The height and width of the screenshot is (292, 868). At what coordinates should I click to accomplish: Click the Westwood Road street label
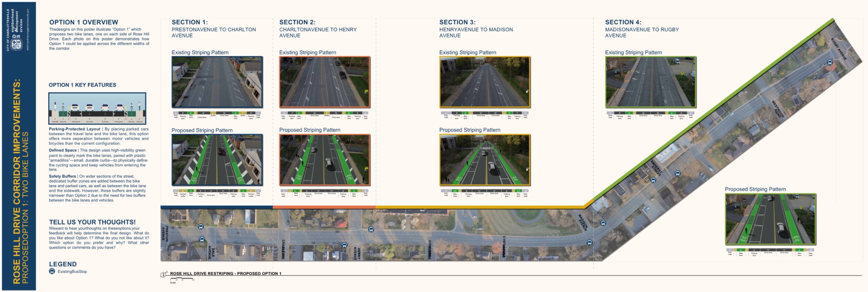coord(778,109)
